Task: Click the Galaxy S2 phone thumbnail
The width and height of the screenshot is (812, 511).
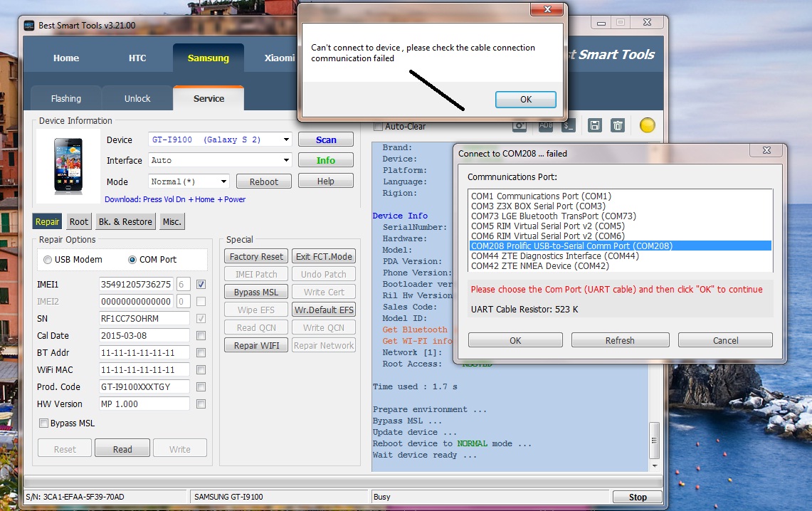Action: tap(68, 166)
